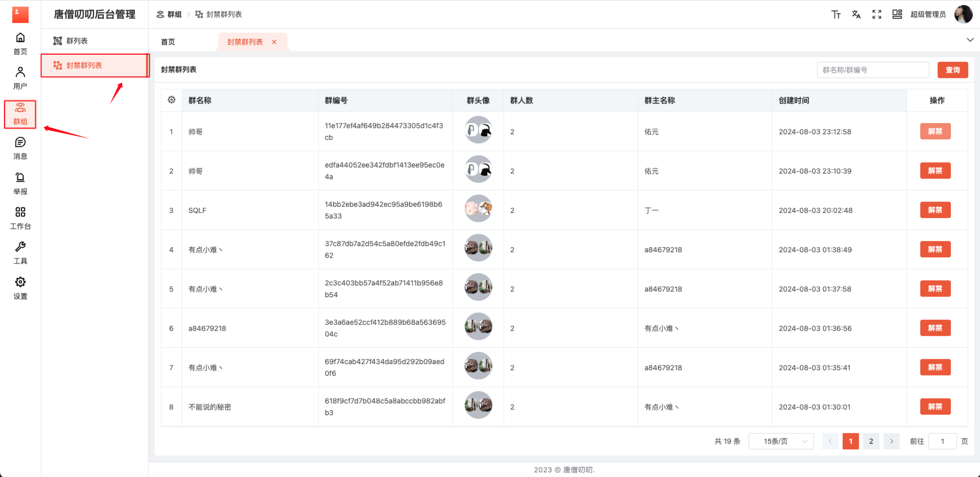Viewport: 980px width, 477px height.
Task: Expand the tabs chevron at far right
Action: pyautogui.click(x=970, y=40)
